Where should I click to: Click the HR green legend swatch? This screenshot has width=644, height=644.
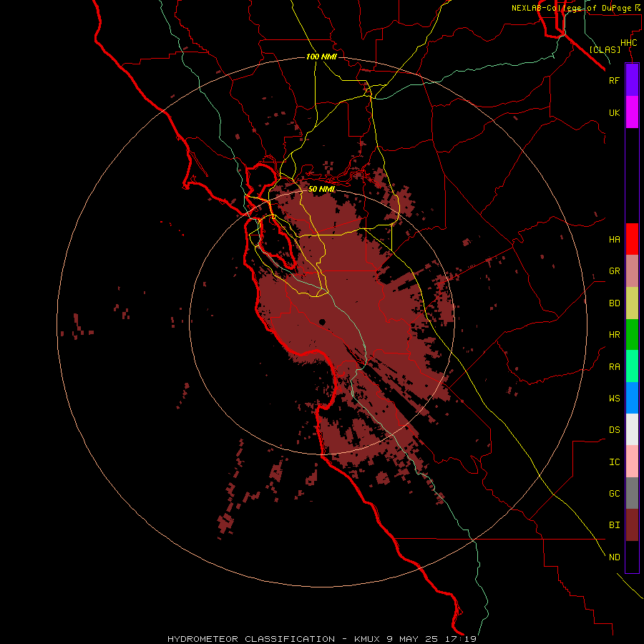(x=632, y=334)
